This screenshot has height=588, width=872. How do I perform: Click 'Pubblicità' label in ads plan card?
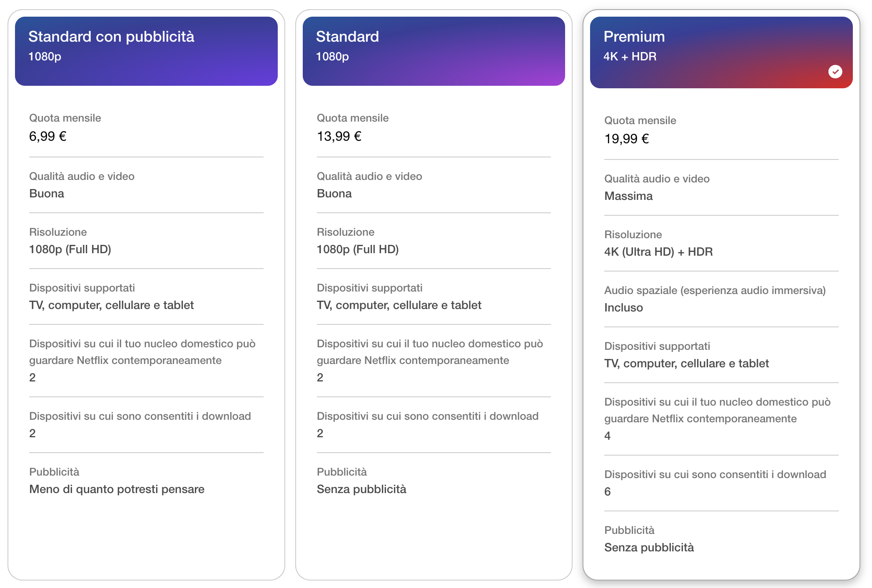[x=54, y=472]
